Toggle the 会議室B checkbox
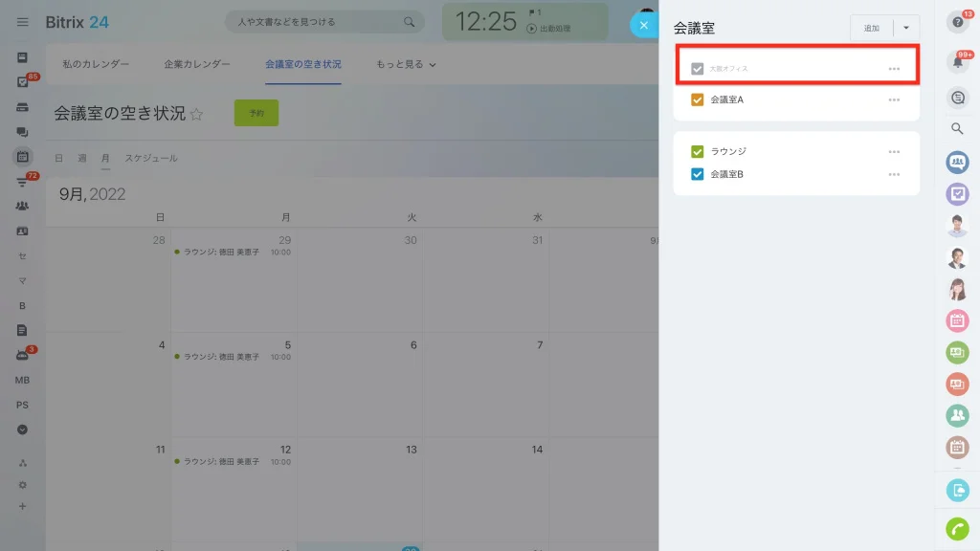Screen dimensions: 980x551 tap(697, 174)
